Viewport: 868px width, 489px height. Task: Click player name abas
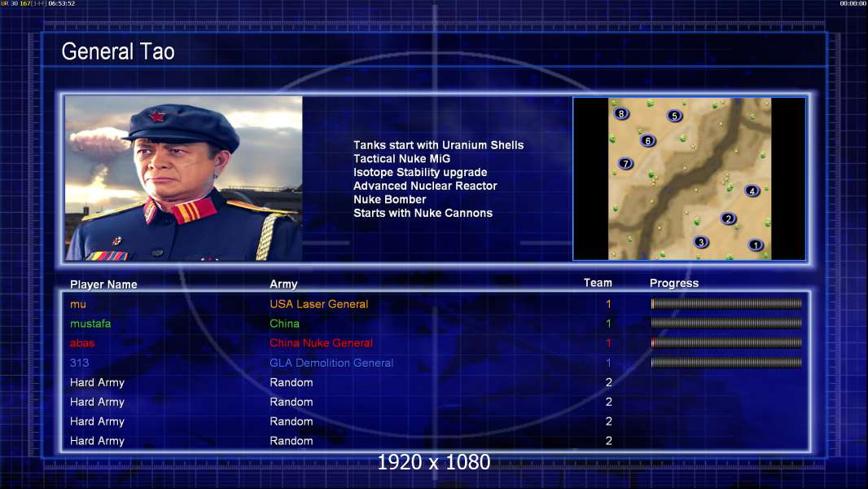(x=82, y=343)
